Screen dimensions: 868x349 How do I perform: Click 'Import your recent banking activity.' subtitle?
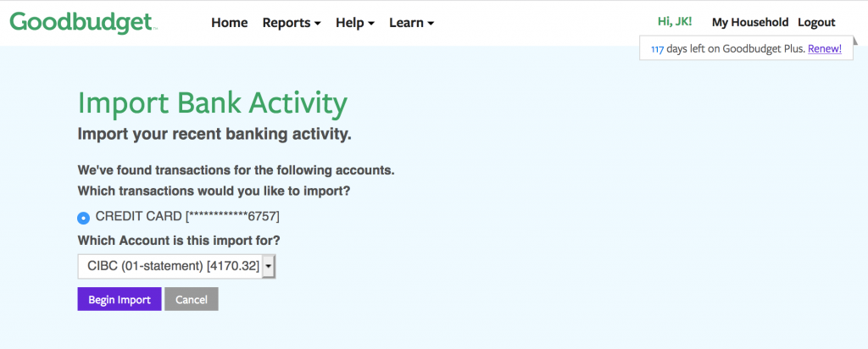(214, 135)
